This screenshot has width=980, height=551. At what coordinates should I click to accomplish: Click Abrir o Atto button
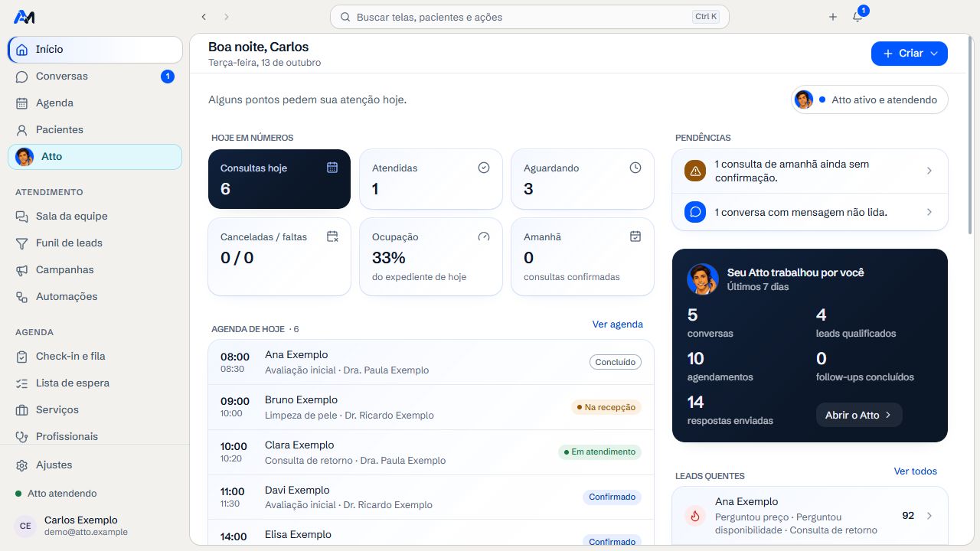click(x=859, y=415)
